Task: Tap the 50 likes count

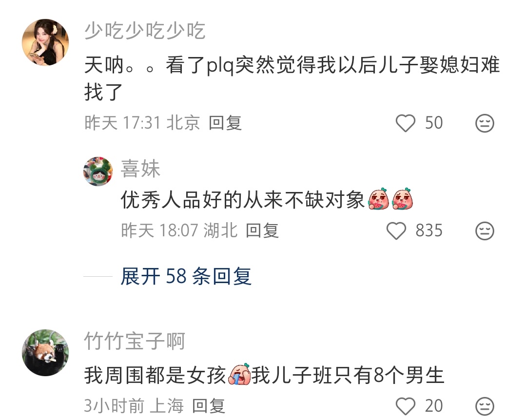Action: [434, 123]
